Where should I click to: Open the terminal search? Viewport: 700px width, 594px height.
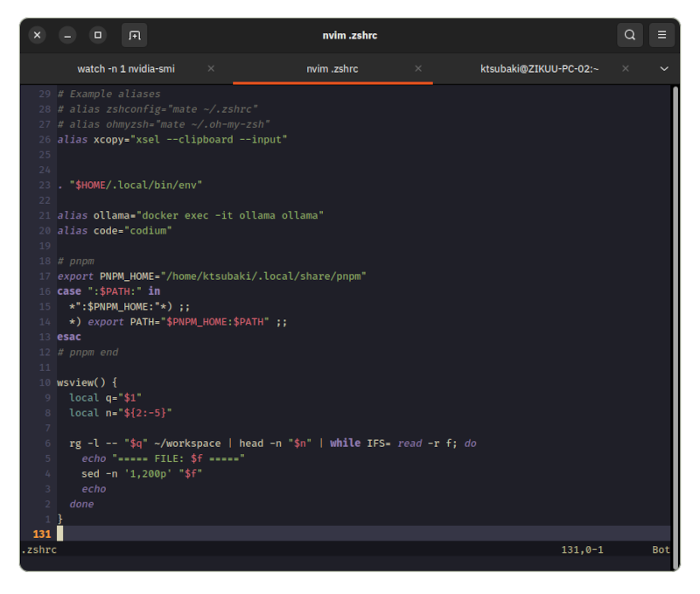pos(629,36)
